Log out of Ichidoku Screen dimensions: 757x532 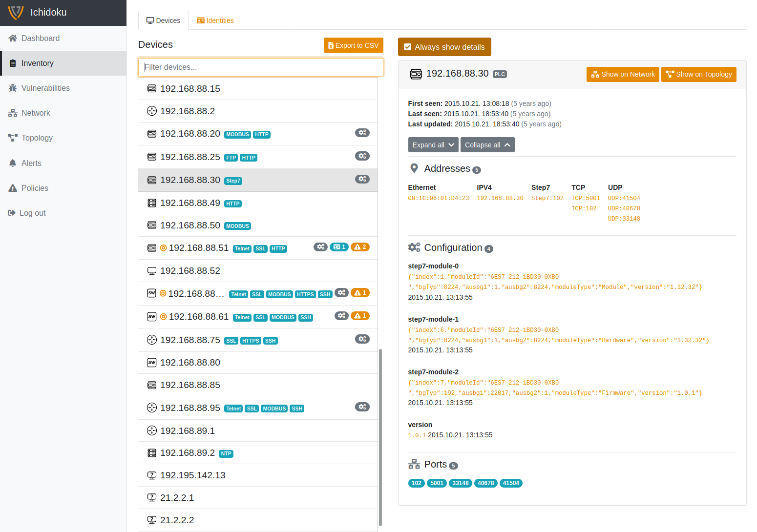63,213
